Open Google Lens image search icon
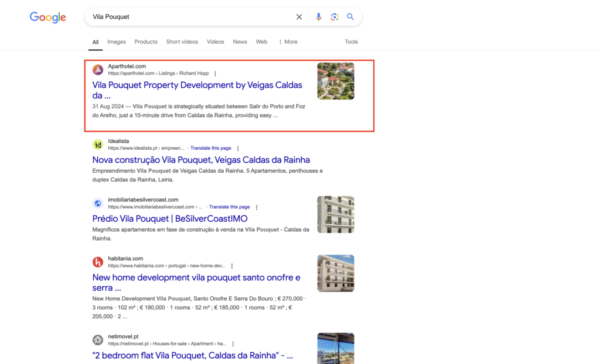This screenshot has height=364, width=600. pyautogui.click(x=335, y=17)
